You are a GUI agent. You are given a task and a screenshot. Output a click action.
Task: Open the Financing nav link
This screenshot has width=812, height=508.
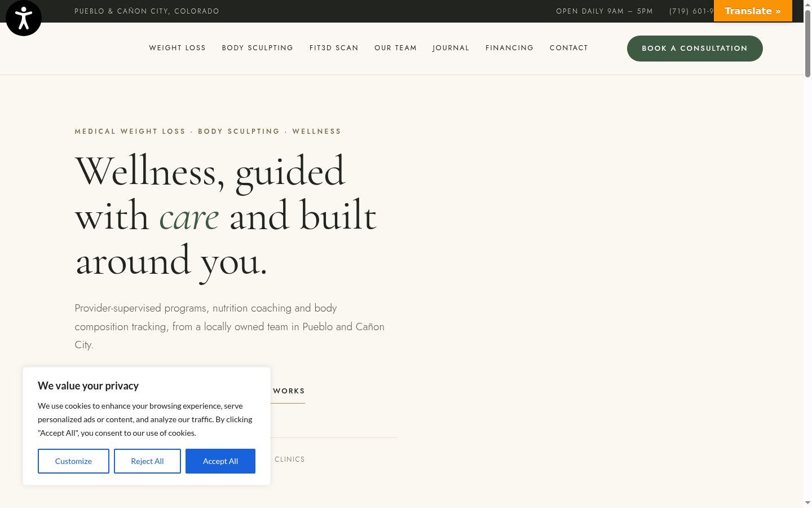point(509,48)
